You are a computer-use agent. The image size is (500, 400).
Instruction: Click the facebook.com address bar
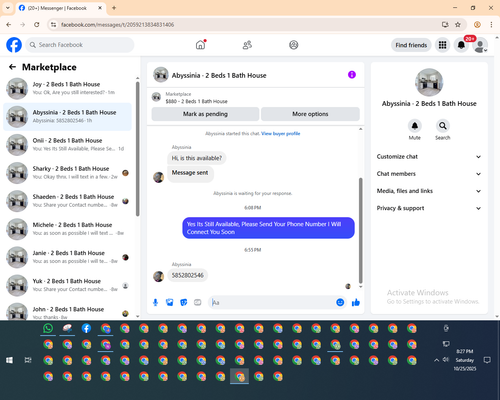click(x=247, y=25)
